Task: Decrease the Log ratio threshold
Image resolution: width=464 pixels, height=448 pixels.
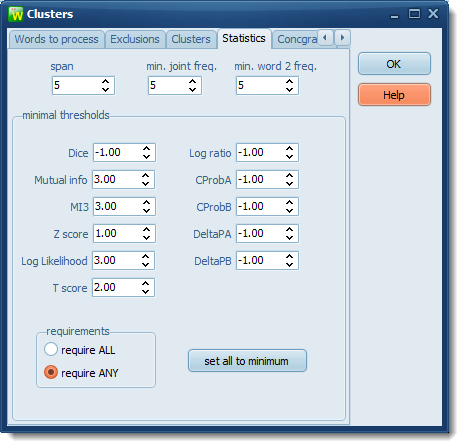Action: pyautogui.click(x=290, y=156)
